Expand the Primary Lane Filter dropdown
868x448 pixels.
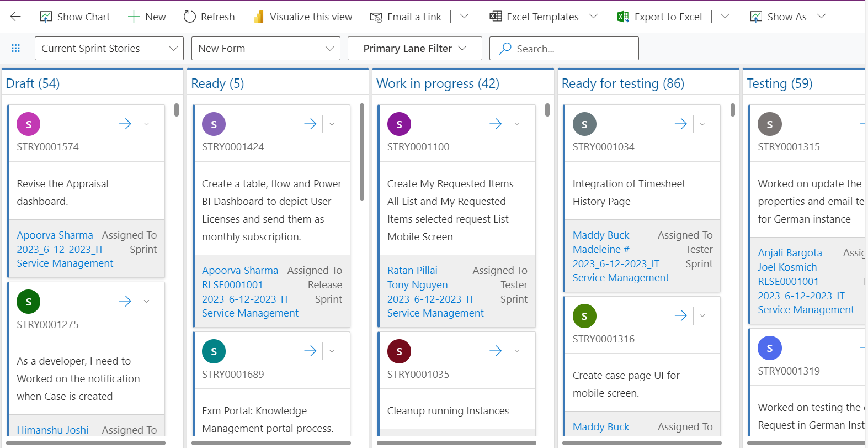coord(414,49)
